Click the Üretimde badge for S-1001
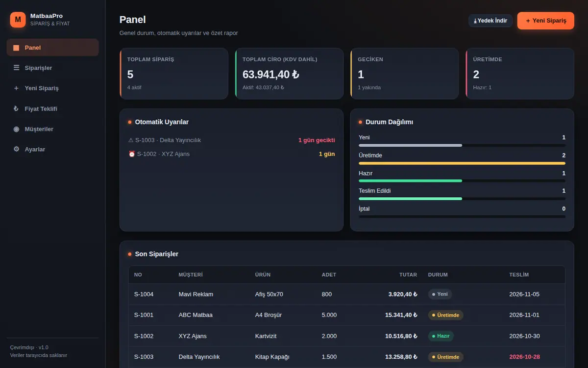Screen dimensions: 588x368 445,315
